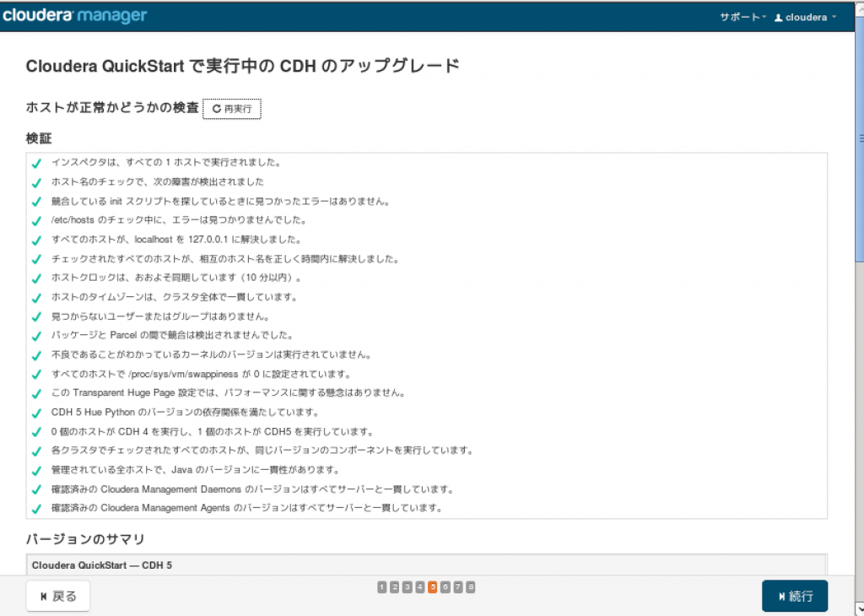Select text '見つからないユーザーまたはグループはありません'
864x616 pixels.
[156, 316]
